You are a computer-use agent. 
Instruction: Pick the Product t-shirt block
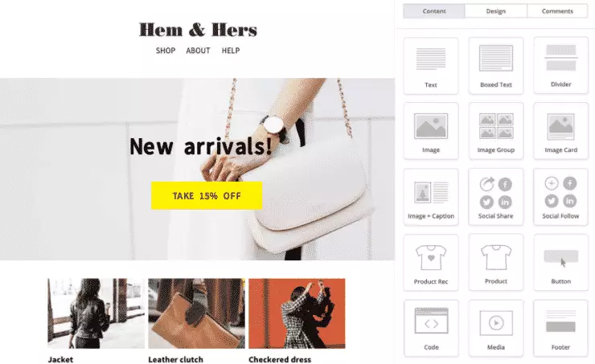coord(495,263)
